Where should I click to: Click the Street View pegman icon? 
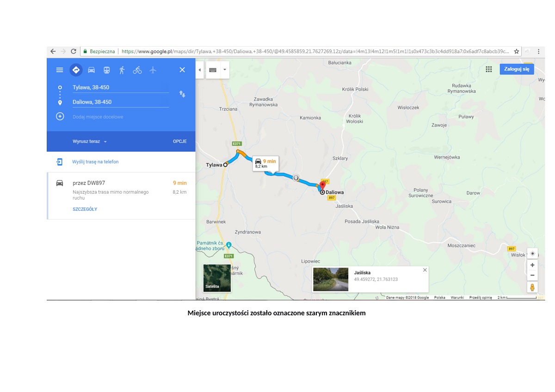click(x=533, y=288)
